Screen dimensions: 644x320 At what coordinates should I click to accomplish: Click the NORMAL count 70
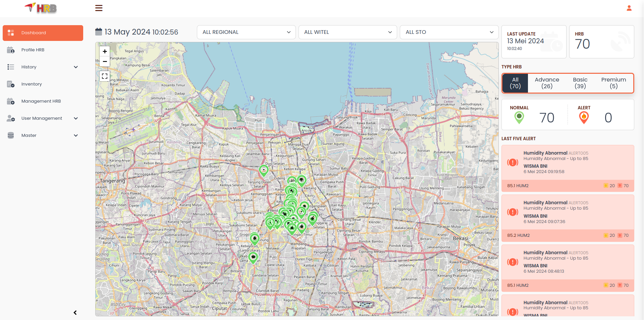pyautogui.click(x=547, y=118)
